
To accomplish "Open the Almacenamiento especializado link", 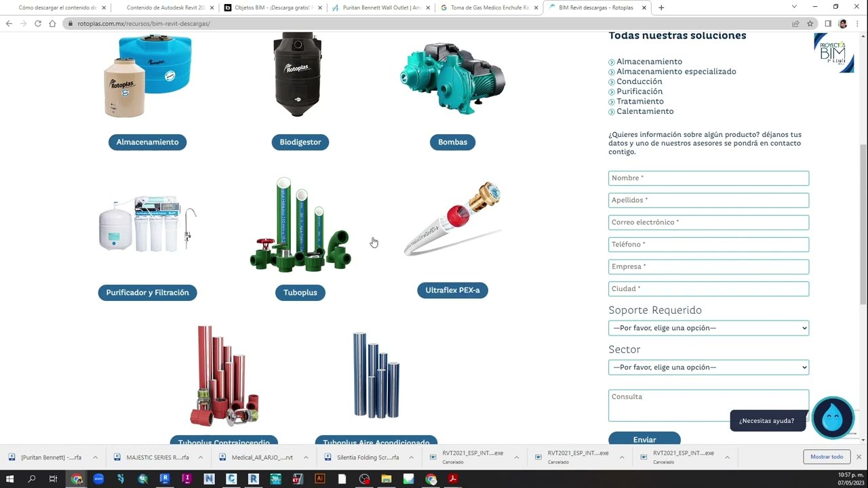I will (x=676, y=71).
